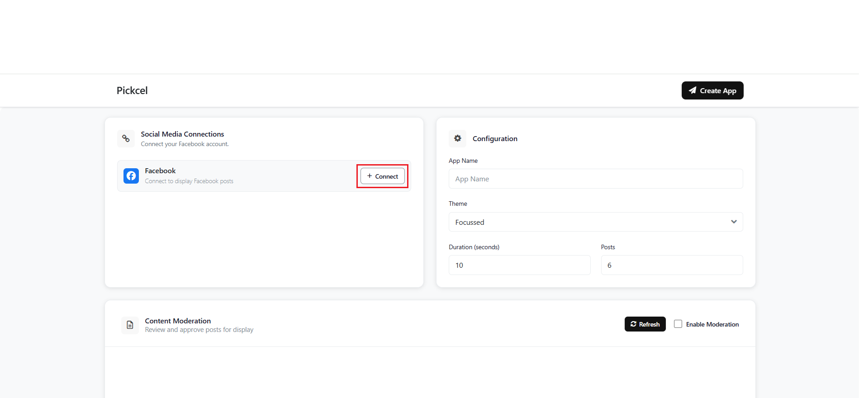
Task: Click the blue Facebook logo icon
Action: (x=131, y=176)
